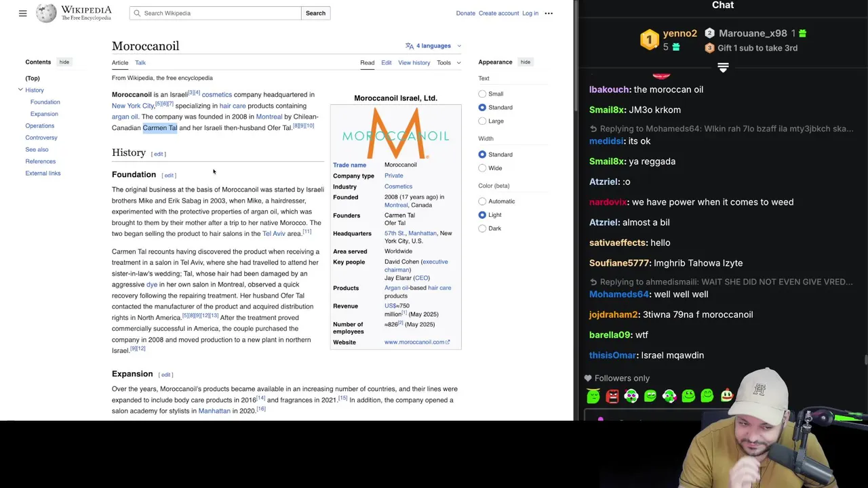Open the argan oil link in intro
Image resolution: width=868 pixels, height=488 pixels.
[x=125, y=117]
